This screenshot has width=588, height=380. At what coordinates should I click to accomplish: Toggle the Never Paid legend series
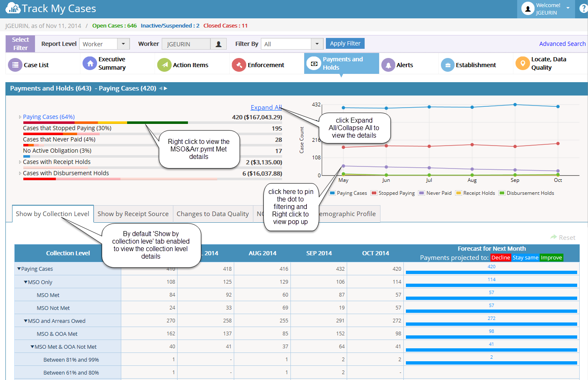(x=435, y=193)
